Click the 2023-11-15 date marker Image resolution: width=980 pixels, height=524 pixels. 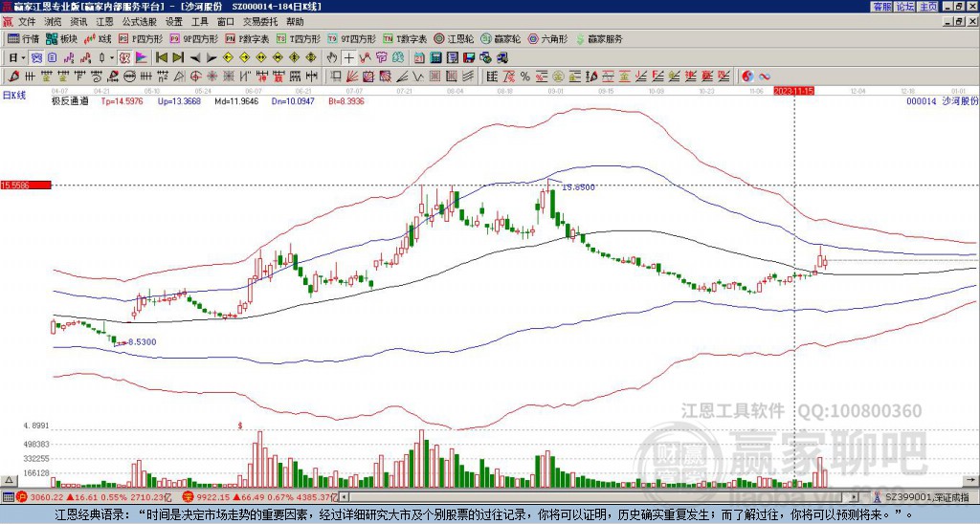click(x=793, y=91)
